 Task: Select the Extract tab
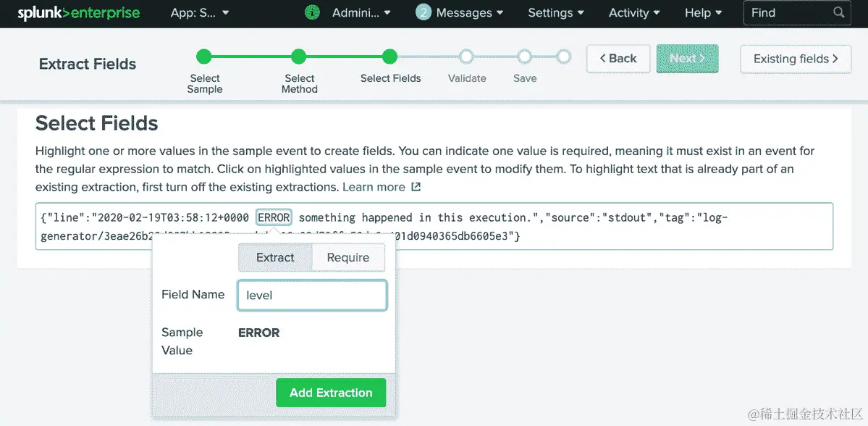[x=274, y=257]
